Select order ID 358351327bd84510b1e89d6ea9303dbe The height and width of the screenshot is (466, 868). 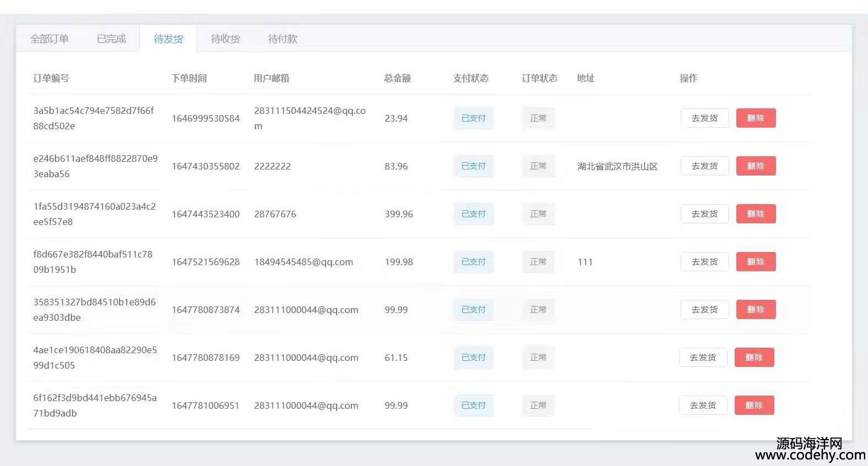pos(94,310)
